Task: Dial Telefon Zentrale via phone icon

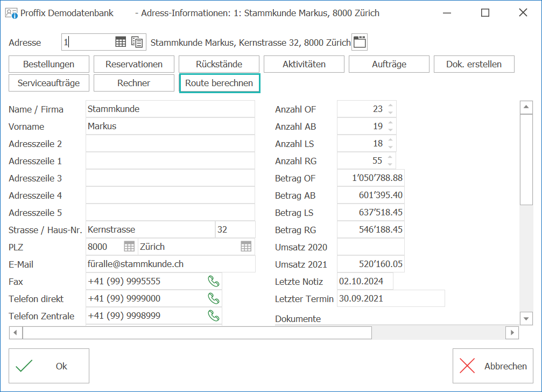Action: [x=214, y=316]
